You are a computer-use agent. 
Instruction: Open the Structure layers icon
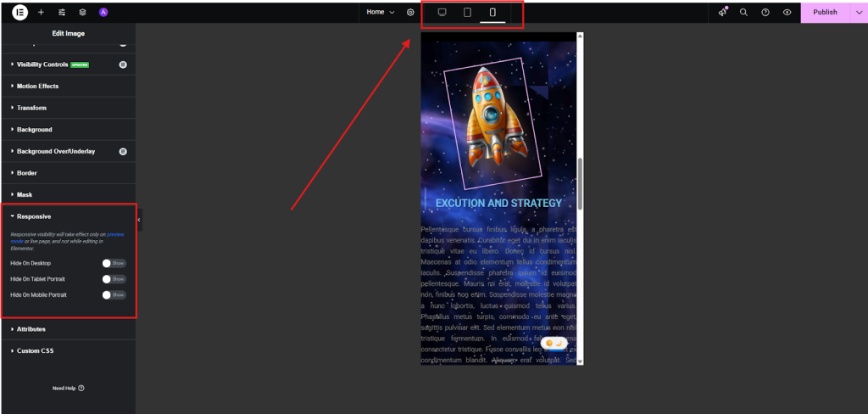click(x=82, y=12)
